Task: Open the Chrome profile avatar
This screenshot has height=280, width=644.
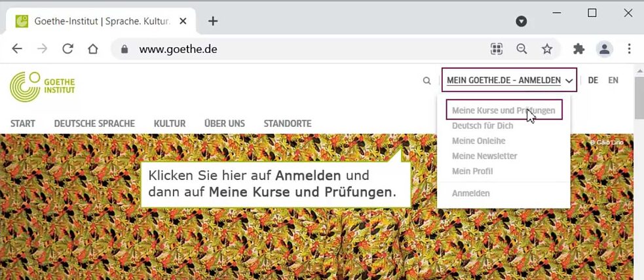Action: click(603, 48)
